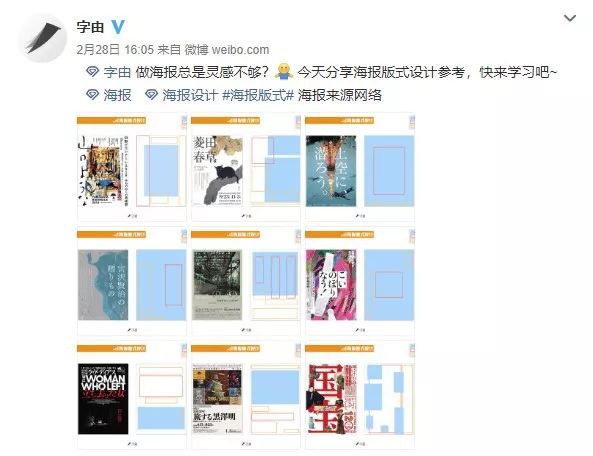Open the 宇由 super topic link in post
This screenshot has width=593, height=456.
point(117,72)
